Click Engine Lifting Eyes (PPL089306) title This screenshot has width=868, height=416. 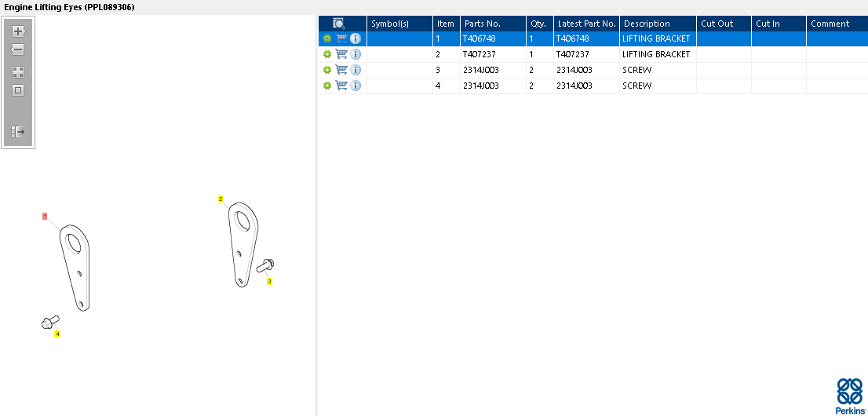click(69, 7)
